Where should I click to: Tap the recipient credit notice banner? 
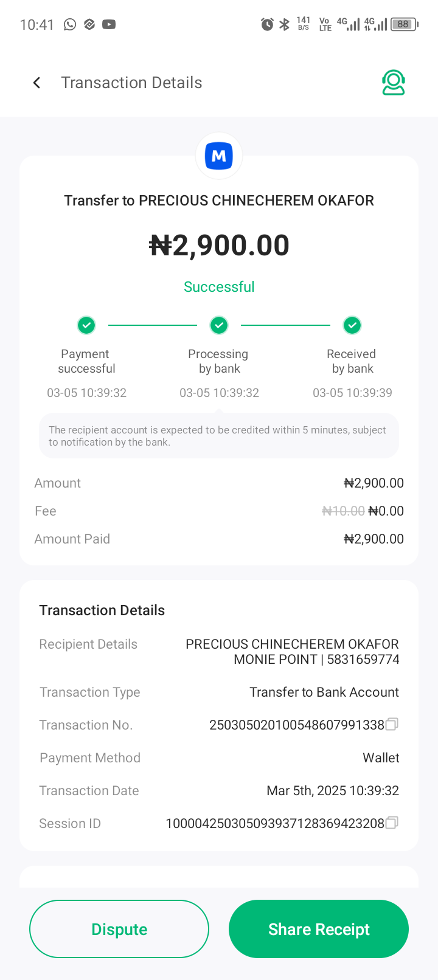(219, 436)
